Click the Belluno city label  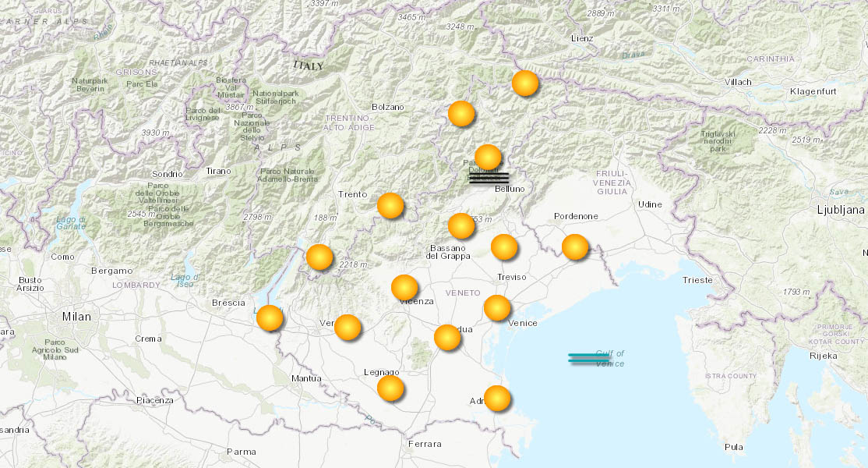click(x=510, y=189)
